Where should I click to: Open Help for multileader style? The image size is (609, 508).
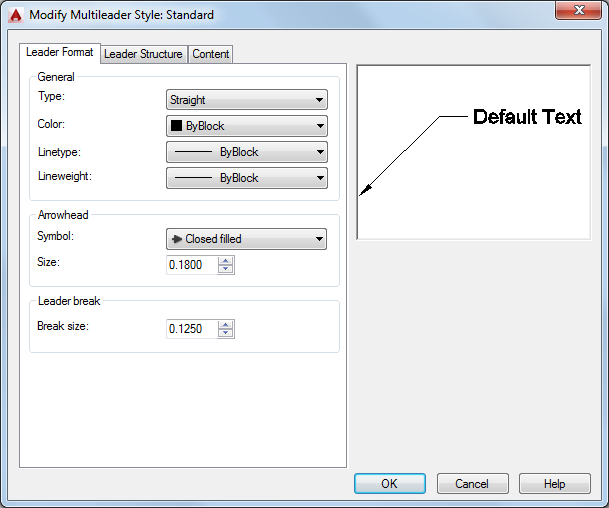point(555,484)
